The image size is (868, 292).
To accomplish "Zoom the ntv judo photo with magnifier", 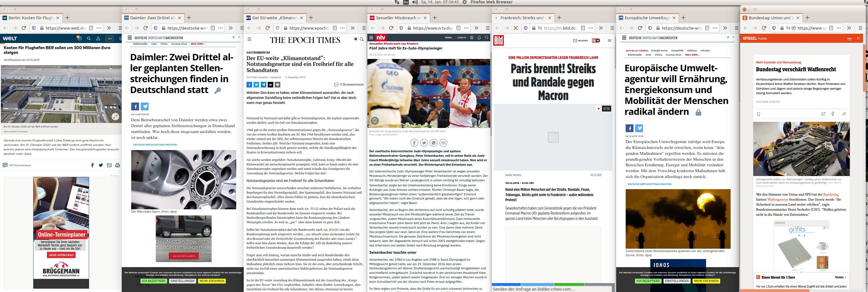I will (x=375, y=120).
